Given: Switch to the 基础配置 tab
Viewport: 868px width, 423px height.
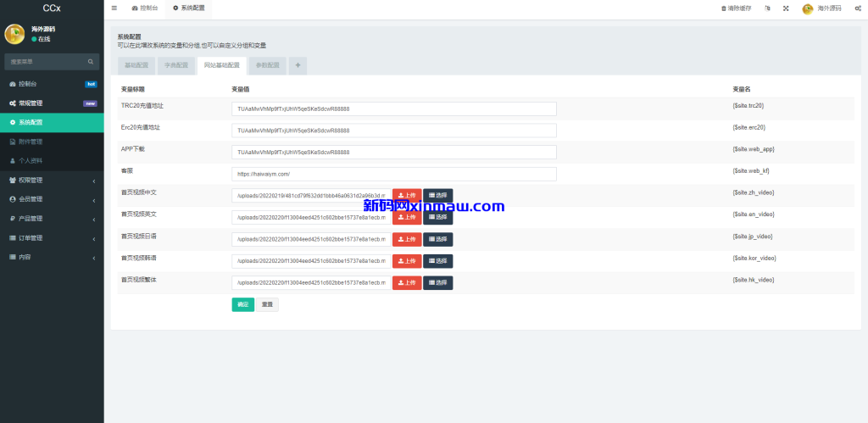Looking at the screenshot, I should (136, 65).
